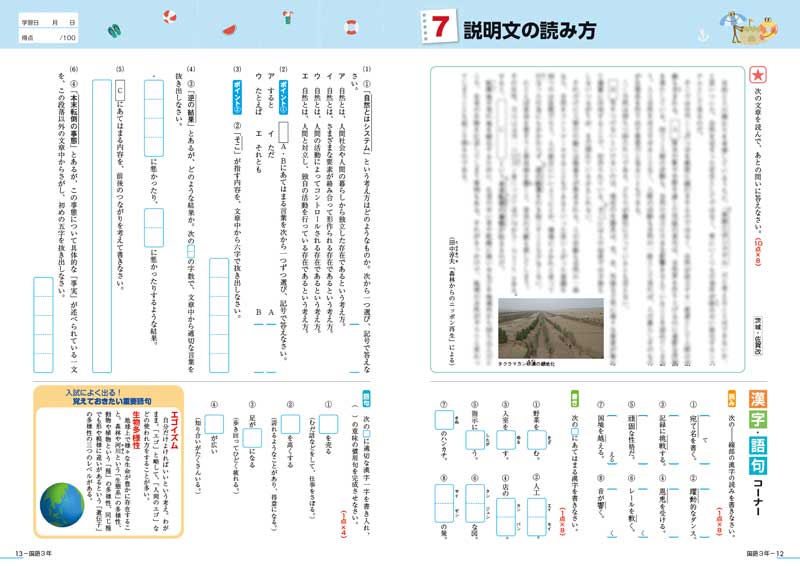Screen dimensions: 800x566
Task: Click the 茨城・佐賀改 label
Action: 758,336
